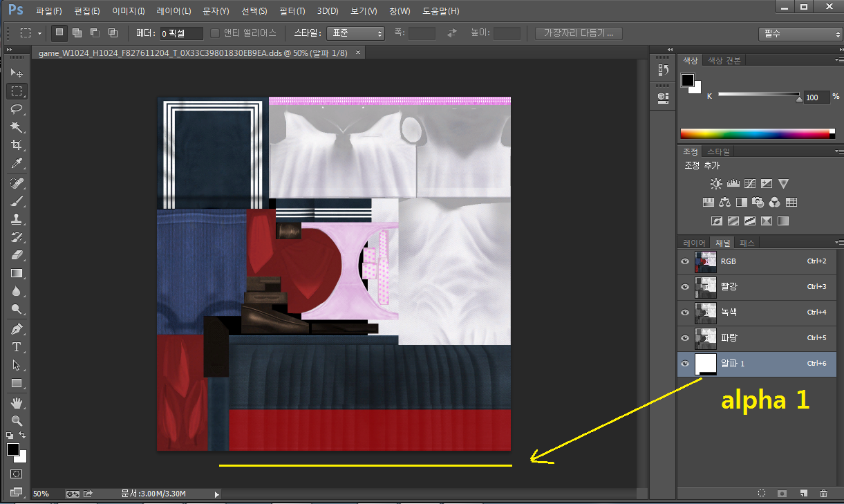Select the Eraser tool
Viewport: 844px width, 504px height.
[17, 255]
